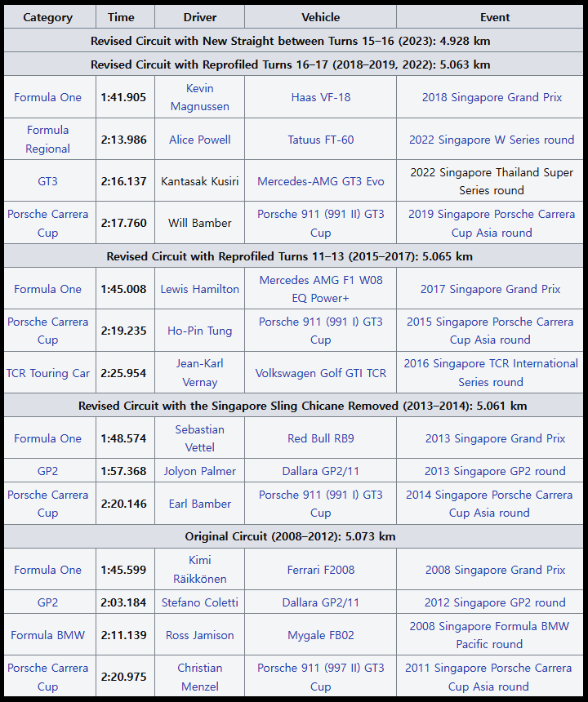Open the Ross Jamison link
The image size is (588, 702).
click(x=200, y=635)
